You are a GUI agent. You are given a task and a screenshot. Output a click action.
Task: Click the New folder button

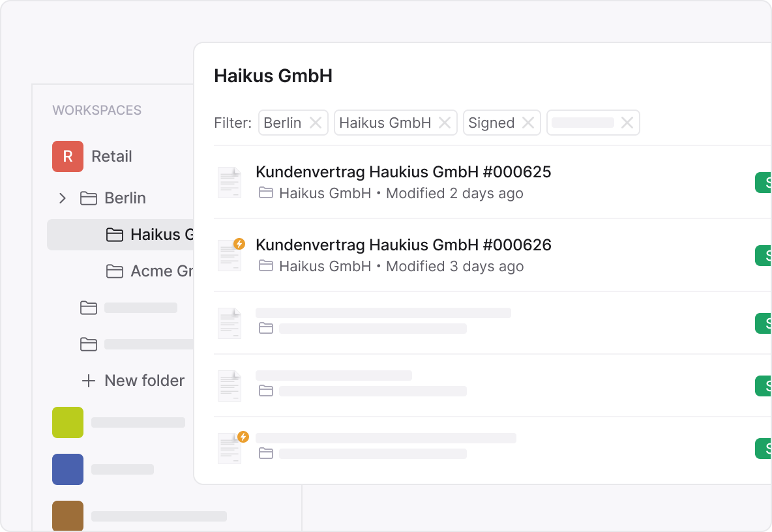click(143, 381)
